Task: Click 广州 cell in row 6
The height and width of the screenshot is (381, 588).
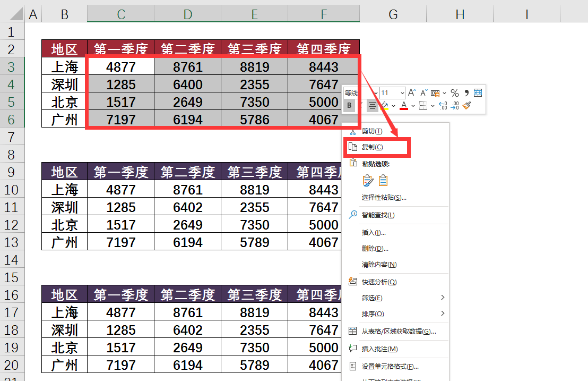Action: point(65,120)
